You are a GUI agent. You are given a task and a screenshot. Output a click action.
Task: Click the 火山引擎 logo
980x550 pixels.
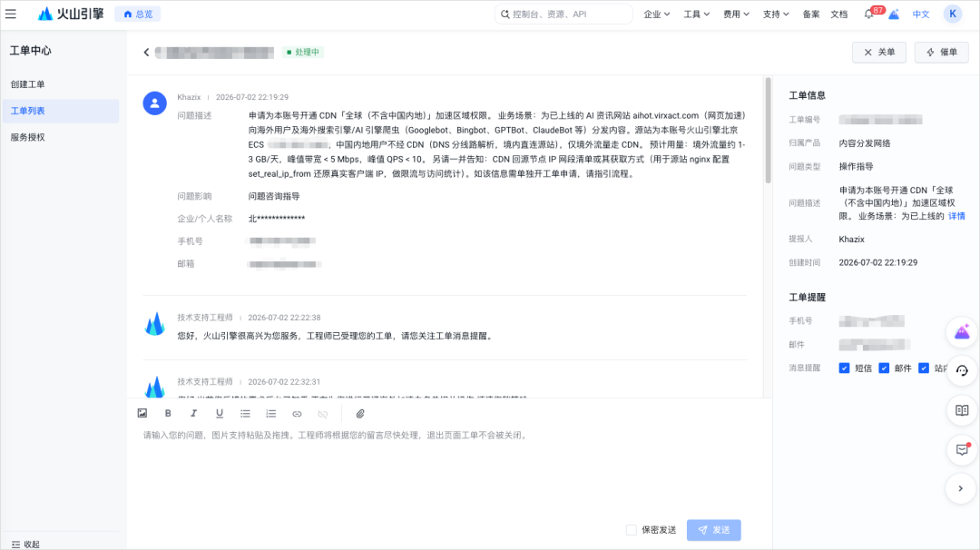pos(71,14)
